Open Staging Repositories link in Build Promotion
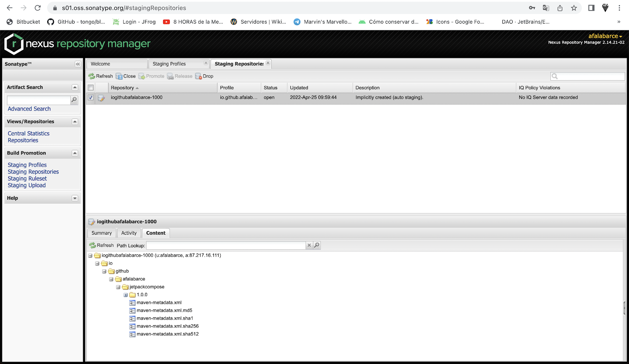 point(33,172)
